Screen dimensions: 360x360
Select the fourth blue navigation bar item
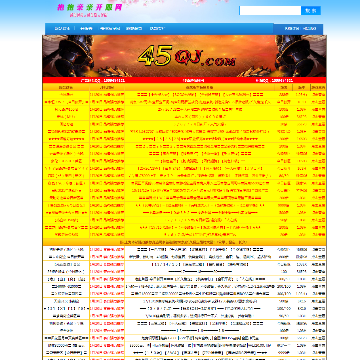pyautogui.click(x=134, y=29)
